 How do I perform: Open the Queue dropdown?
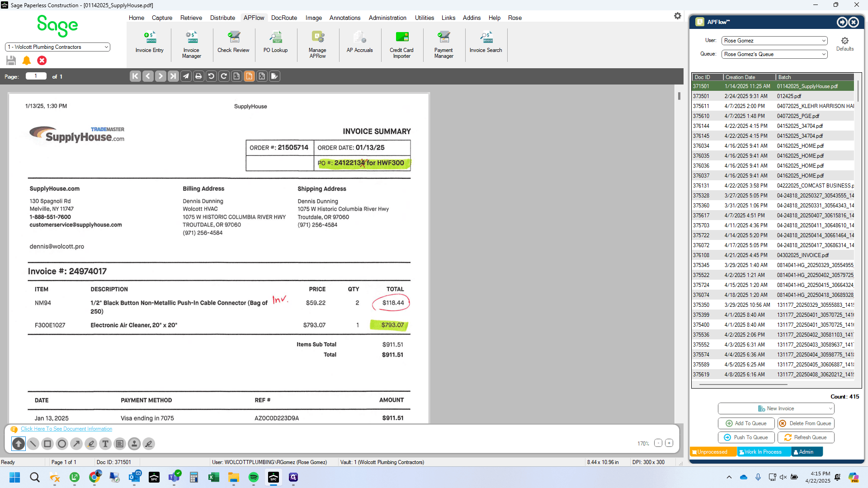(774, 54)
